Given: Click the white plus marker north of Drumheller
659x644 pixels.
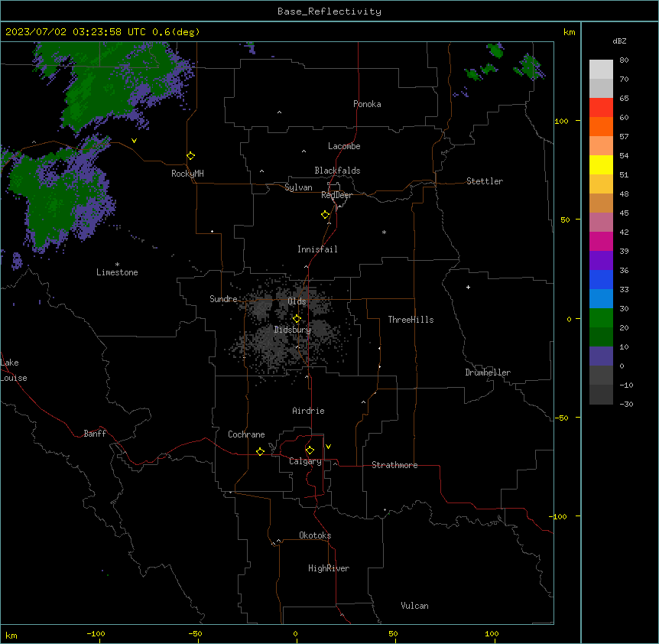Looking at the screenshot, I should (468, 287).
